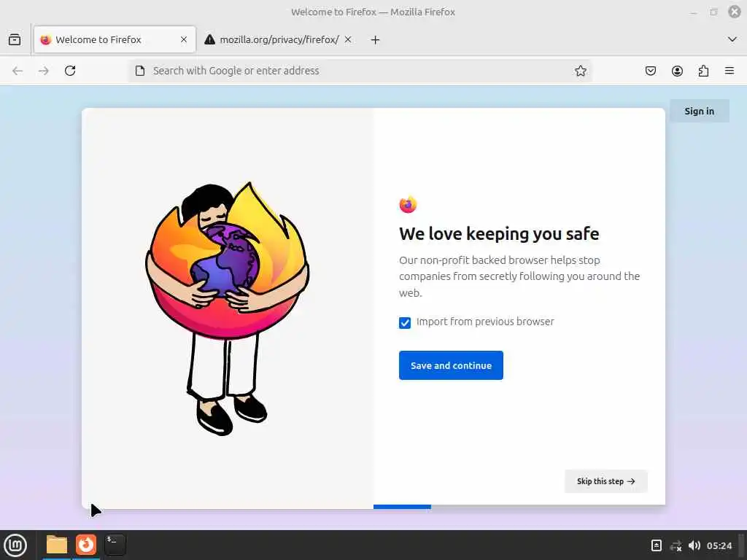This screenshot has height=560, width=747.
Task: Switch to the Welcome to Firefox tab
Action: [115, 39]
